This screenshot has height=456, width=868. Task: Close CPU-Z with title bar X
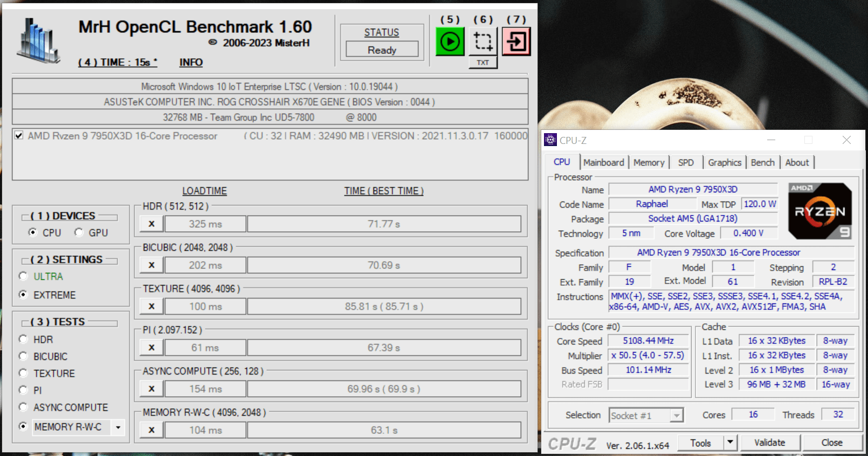pyautogui.click(x=846, y=140)
